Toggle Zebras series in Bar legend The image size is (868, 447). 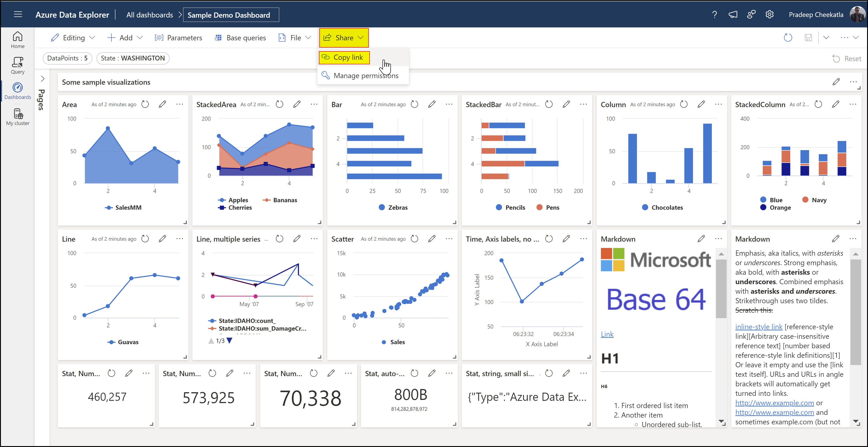pyautogui.click(x=393, y=208)
